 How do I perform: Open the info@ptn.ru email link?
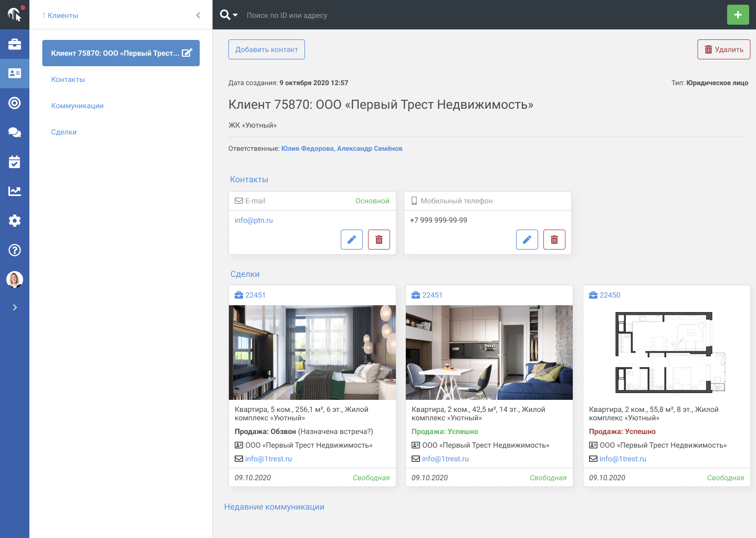pos(254,220)
